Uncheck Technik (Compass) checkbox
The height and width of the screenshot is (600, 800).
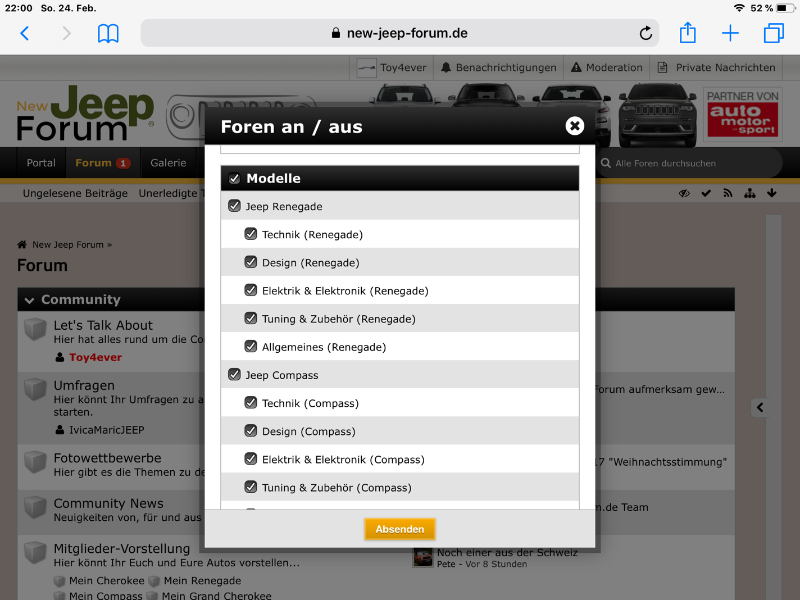251,403
